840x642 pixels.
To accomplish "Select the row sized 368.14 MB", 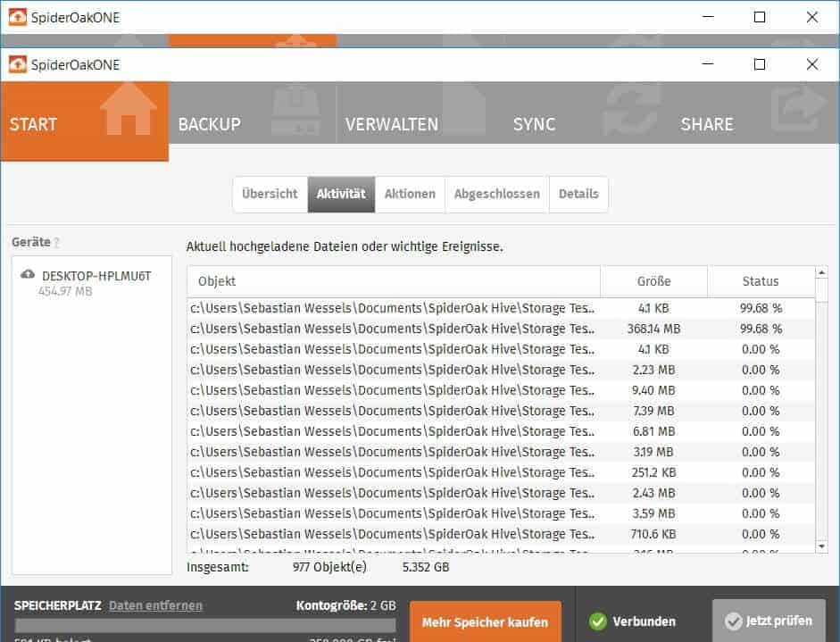I will pyautogui.click(x=501, y=329).
